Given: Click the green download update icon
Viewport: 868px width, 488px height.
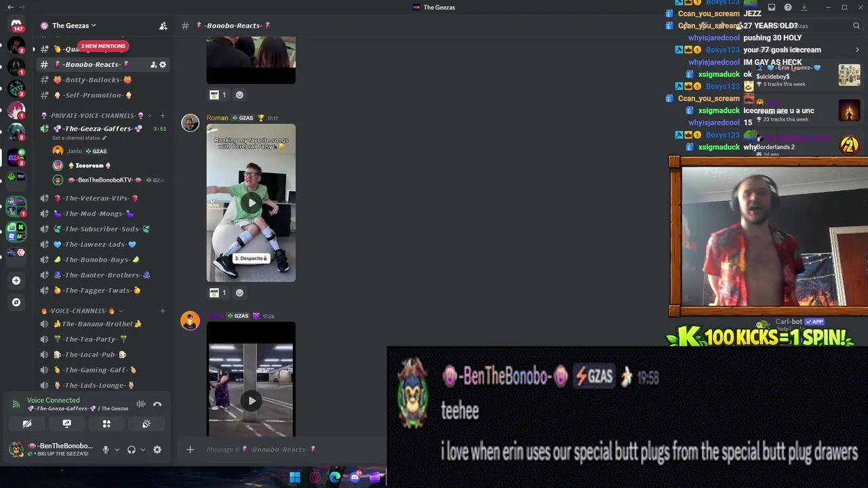Looking at the screenshot, I should [804, 7].
